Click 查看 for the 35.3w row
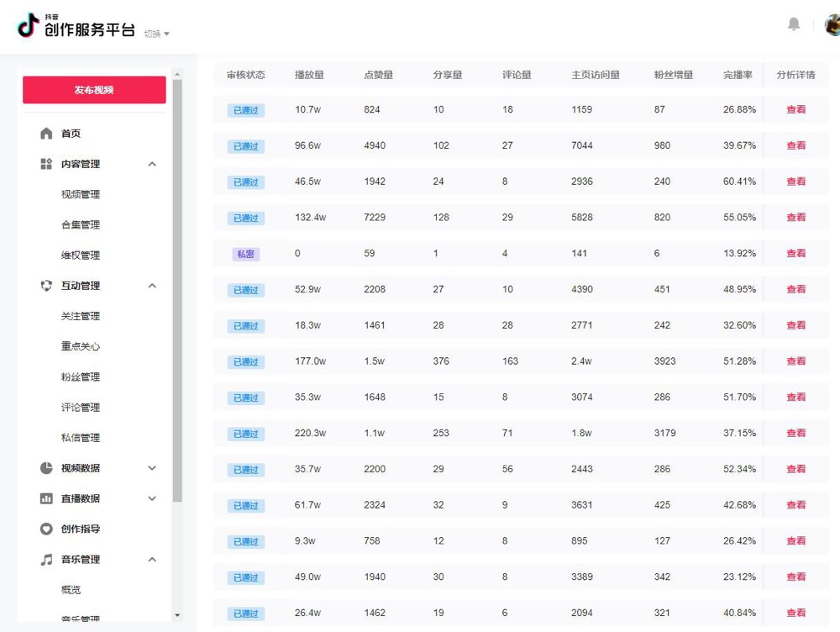The height and width of the screenshot is (632, 840). pos(796,397)
